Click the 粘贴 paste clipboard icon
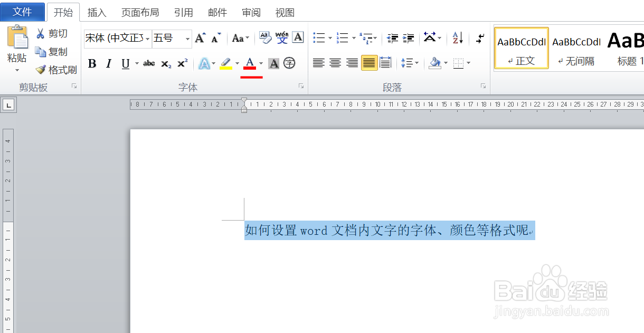 [17, 37]
